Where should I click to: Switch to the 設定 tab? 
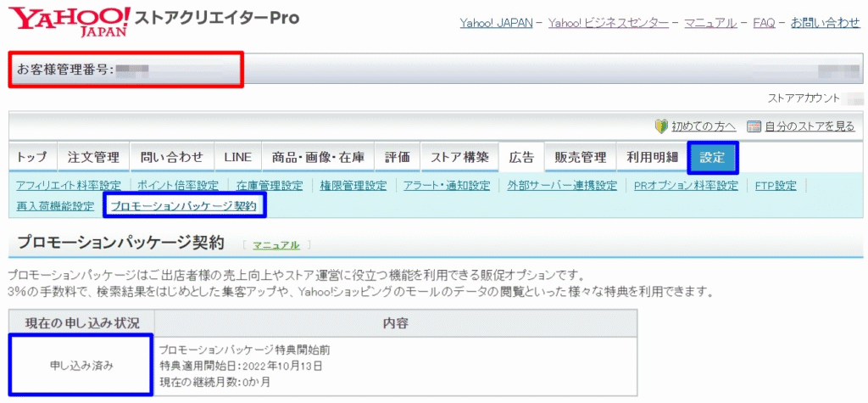[712, 158]
